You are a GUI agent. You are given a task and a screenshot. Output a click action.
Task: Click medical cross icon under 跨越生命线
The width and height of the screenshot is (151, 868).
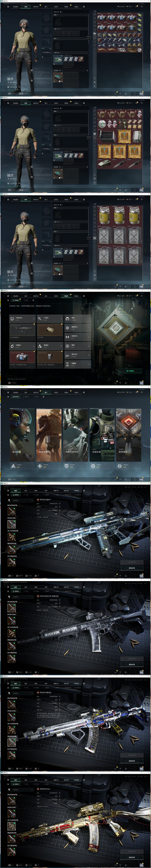coord(40,466)
